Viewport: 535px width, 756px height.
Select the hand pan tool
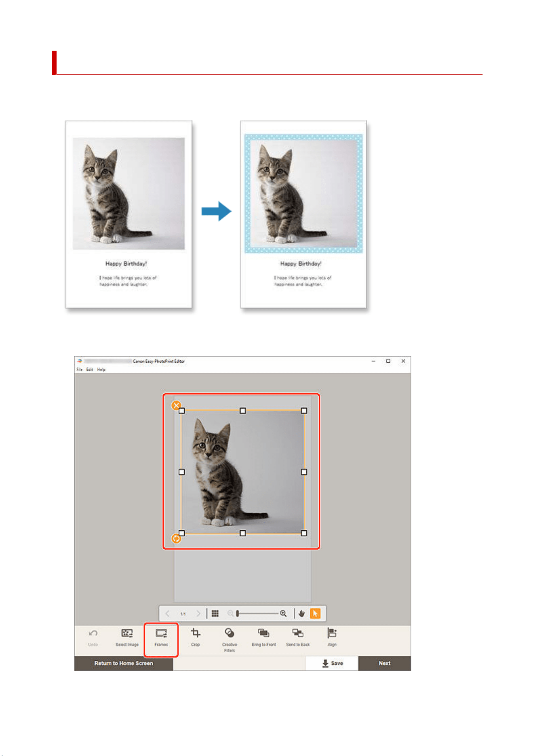tap(301, 613)
